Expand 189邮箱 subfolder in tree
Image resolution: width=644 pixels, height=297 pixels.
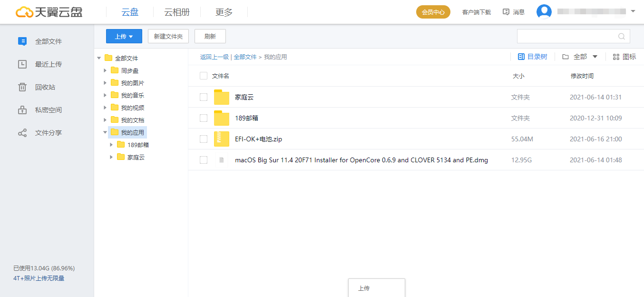click(x=111, y=145)
